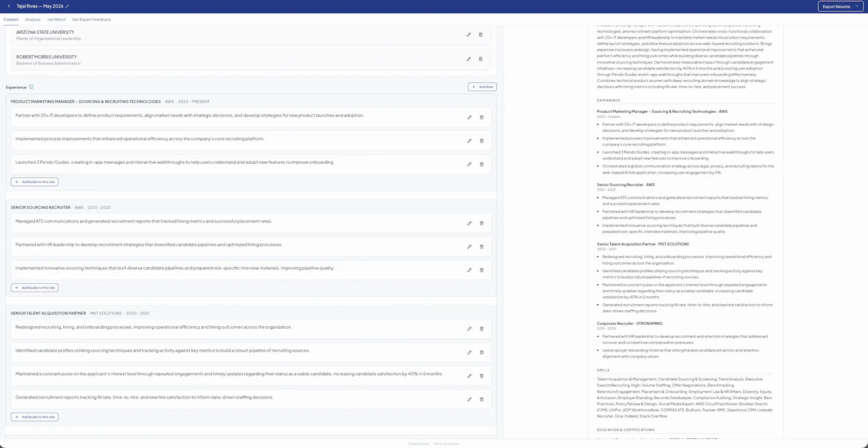Edit the 'Maintained a constant pulse' bullet
The height and width of the screenshot is (448, 868).
click(x=469, y=375)
